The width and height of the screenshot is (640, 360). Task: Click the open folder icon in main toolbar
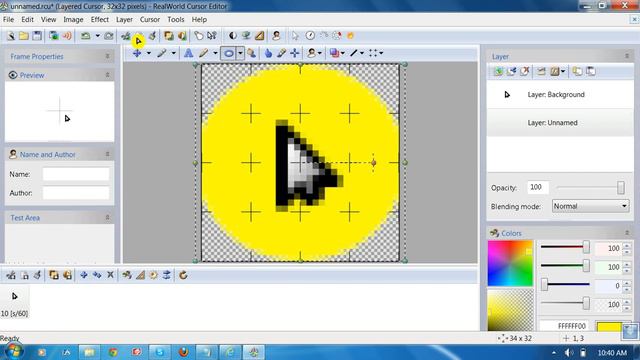point(24,36)
